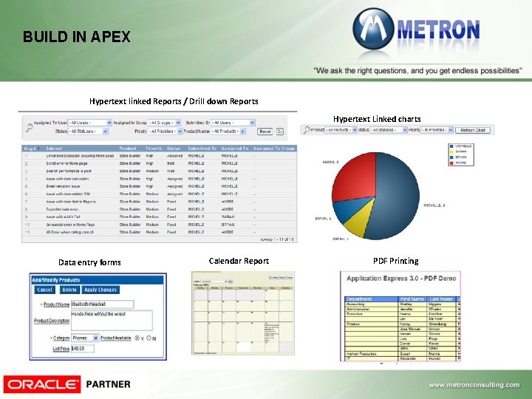This screenshot has width=532, height=399.
Task: Click the Assigned To column header
Action: click(234, 149)
